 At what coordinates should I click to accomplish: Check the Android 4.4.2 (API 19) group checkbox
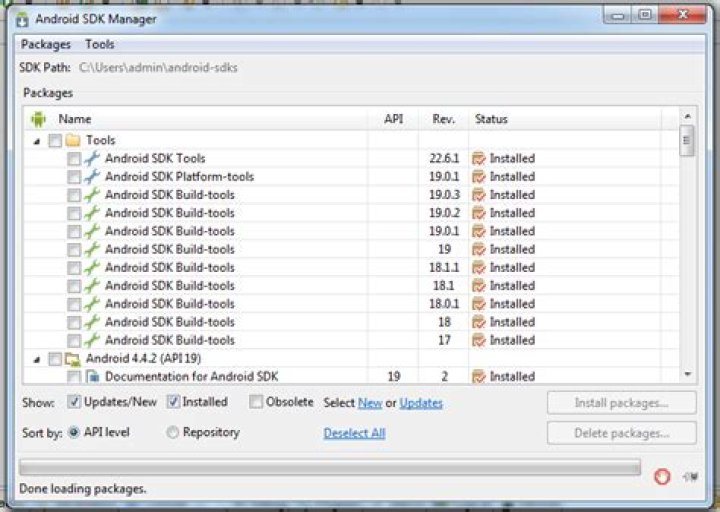coord(55,359)
